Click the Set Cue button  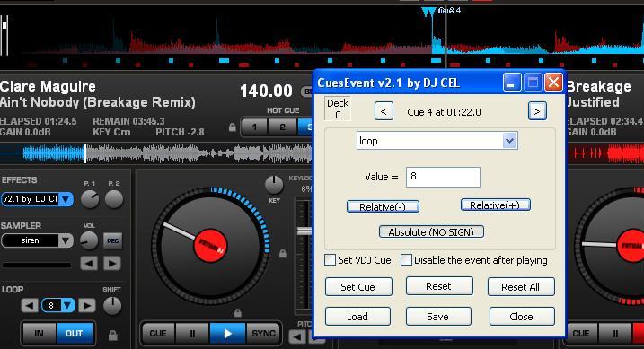click(x=358, y=287)
